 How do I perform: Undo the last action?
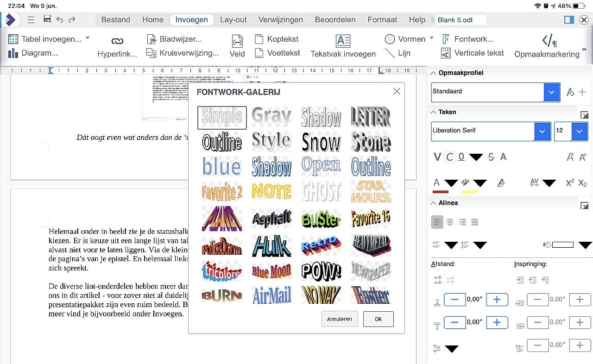59,19
